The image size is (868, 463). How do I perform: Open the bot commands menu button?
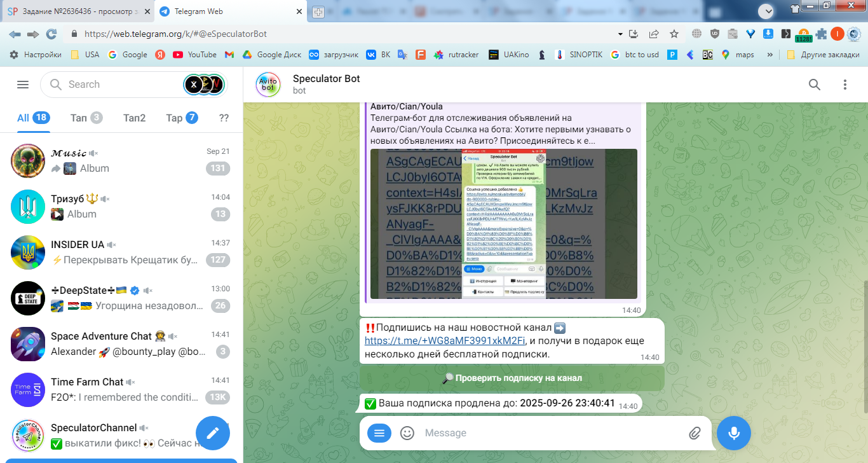pyautogui.click(x=379, y=433)
